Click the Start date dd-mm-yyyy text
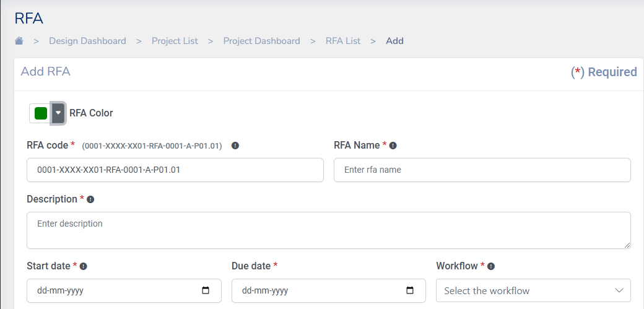Screen dimensions: 644x309 (x=59, y=290)
